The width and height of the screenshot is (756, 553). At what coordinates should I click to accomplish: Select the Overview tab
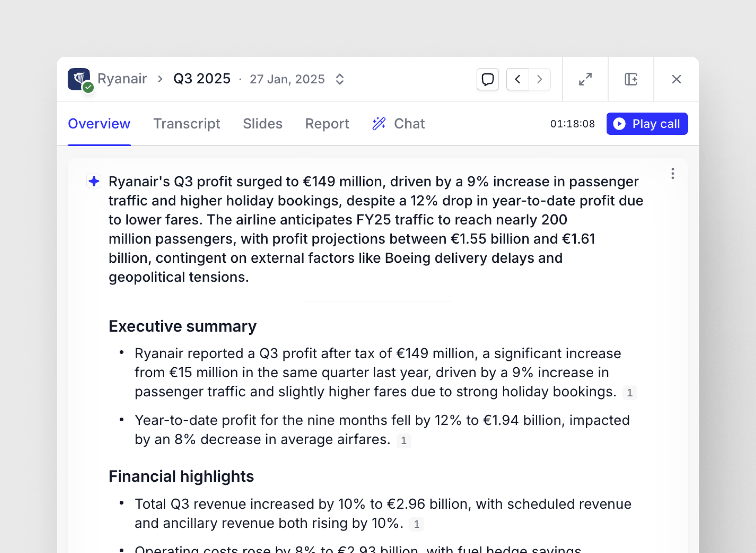tap(99, 124)
